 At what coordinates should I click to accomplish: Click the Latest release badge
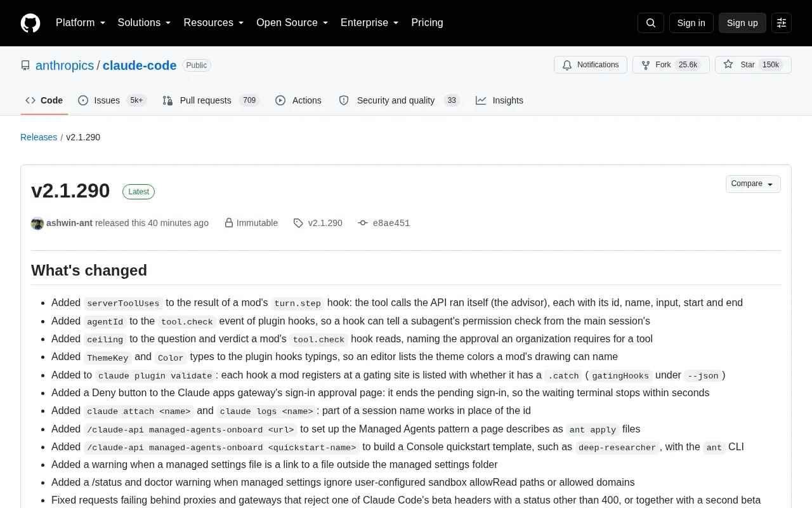[x=138, y=192]
